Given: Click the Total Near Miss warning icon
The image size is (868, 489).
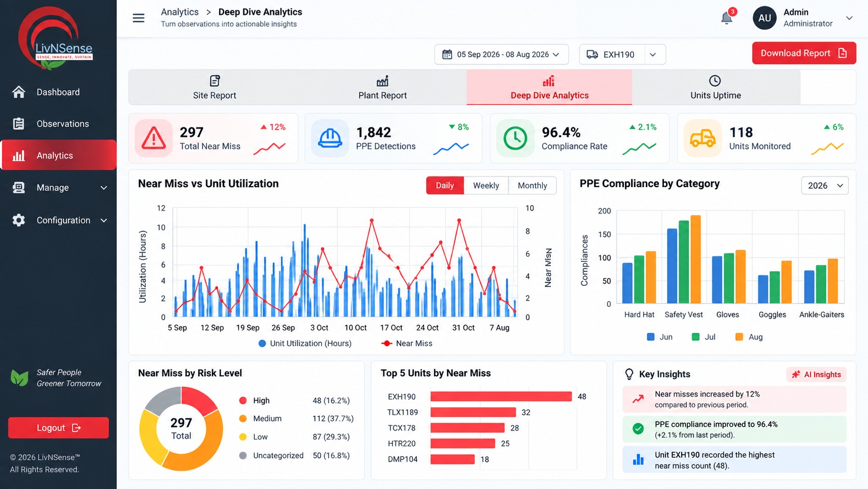Looking at the screenshot, I should [154, 138].
